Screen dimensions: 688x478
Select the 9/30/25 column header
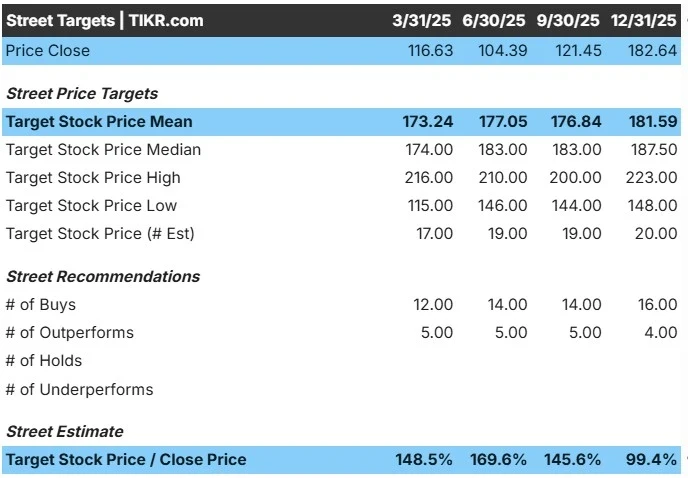[x=568, y=21]
